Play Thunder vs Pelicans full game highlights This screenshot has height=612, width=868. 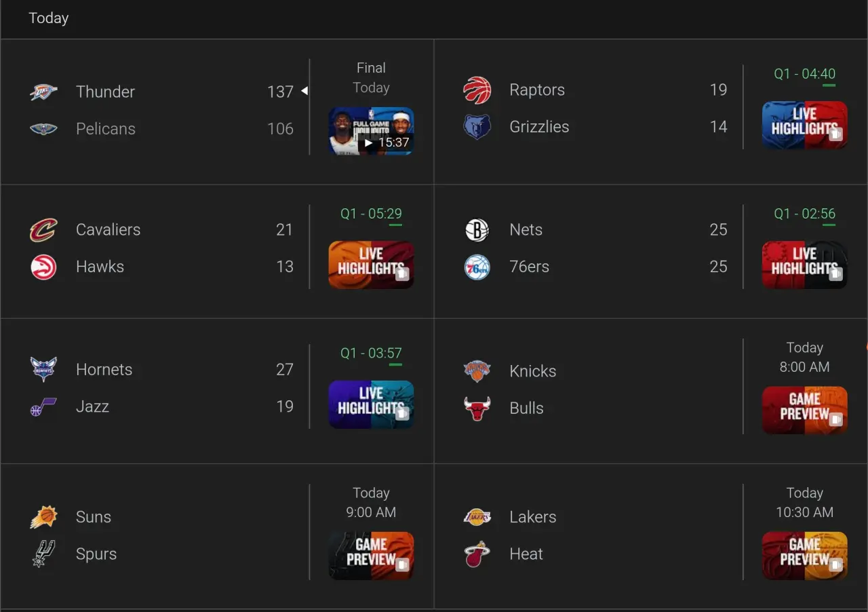click(371, 131)
